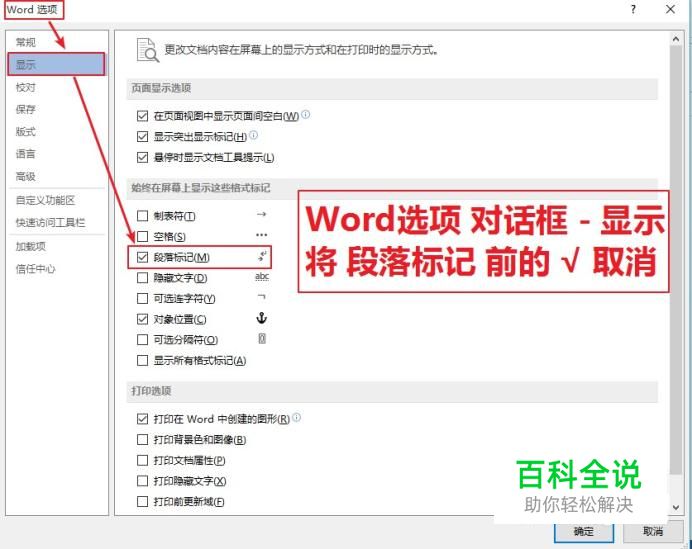Click the scrollbar up arrow

(x=676, y=39)
